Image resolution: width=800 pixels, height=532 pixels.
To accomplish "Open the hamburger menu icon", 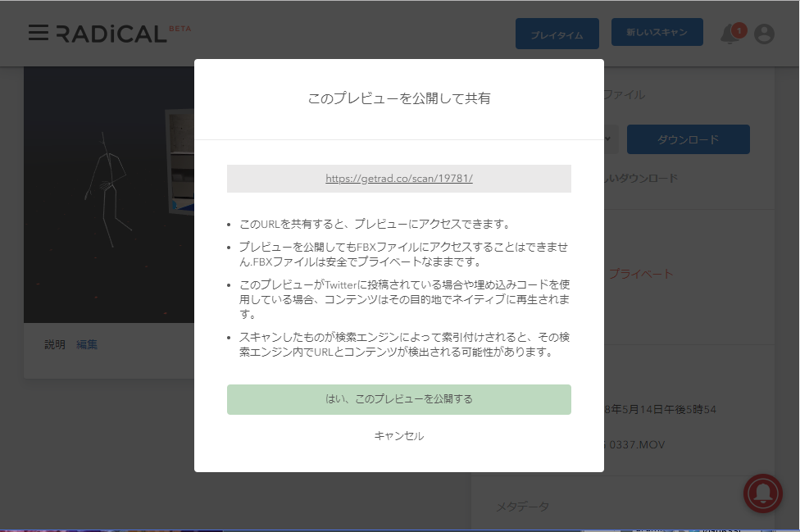I will (x=39, y=33).
